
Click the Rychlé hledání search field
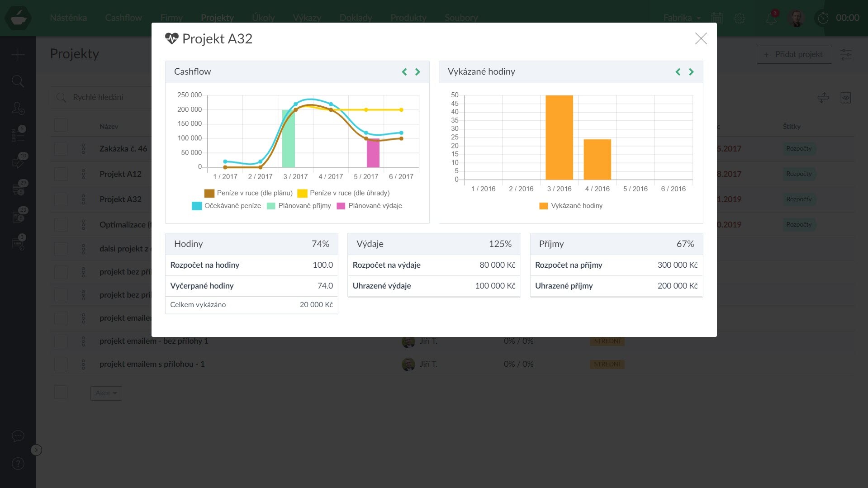point(109,97)
